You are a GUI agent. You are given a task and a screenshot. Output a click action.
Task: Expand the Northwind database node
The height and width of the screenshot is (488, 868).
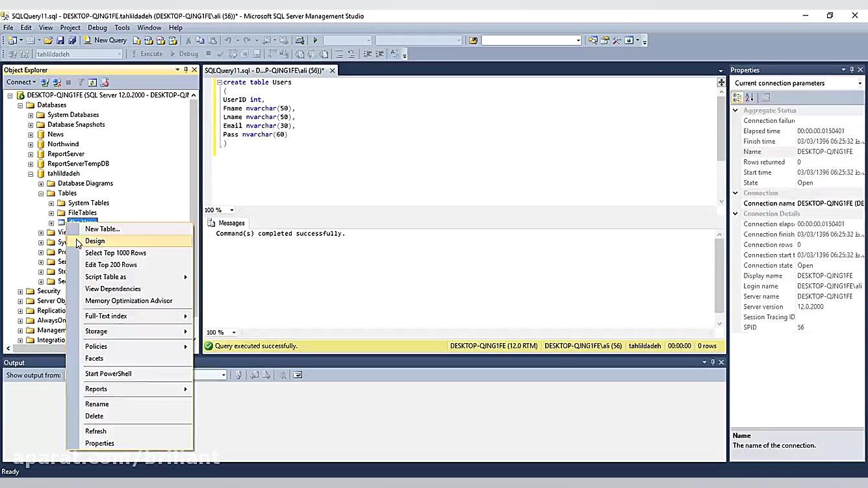pyautogui.click(x=31, y=144)
